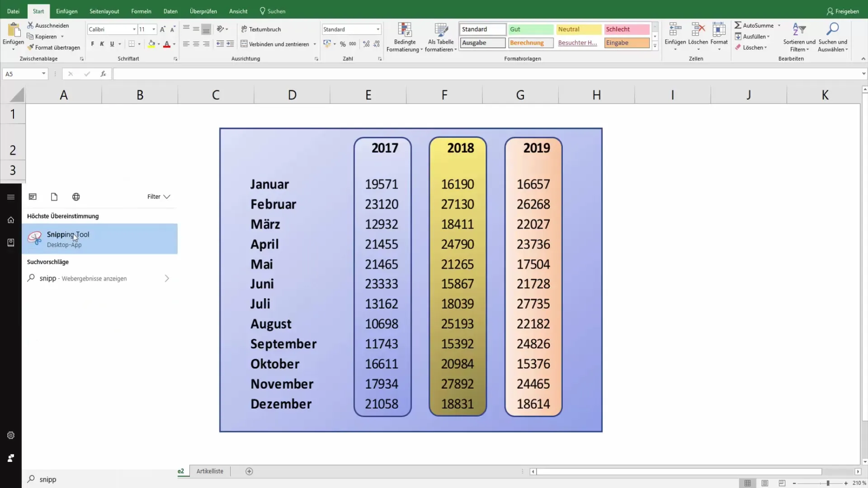Click the zoom slider handle

click(x=828, y=483)
